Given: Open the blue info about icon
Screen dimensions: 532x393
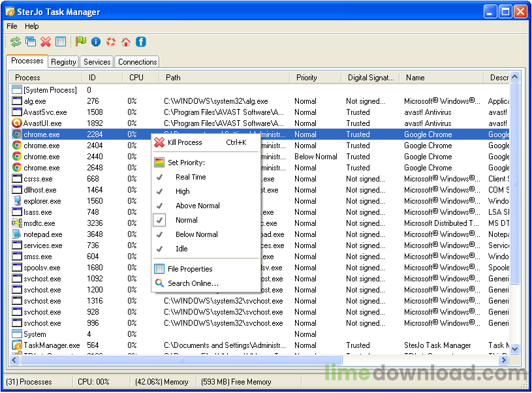Looking at the screenshot, I should pos(96,42).
